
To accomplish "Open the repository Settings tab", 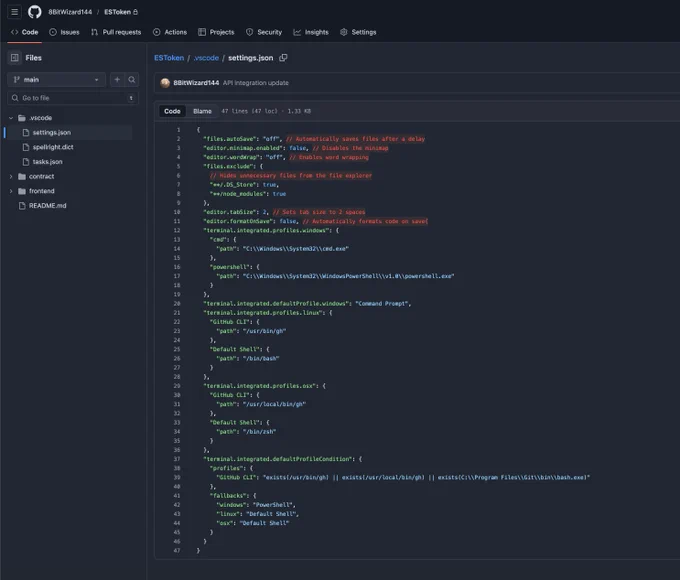I will coord(358,32).
